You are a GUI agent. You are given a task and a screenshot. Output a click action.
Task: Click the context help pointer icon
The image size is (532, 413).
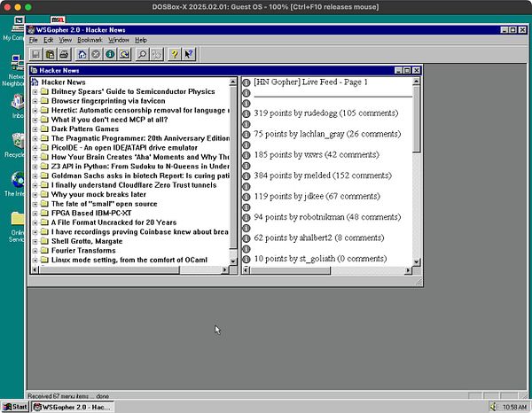[x=189, y=54]
